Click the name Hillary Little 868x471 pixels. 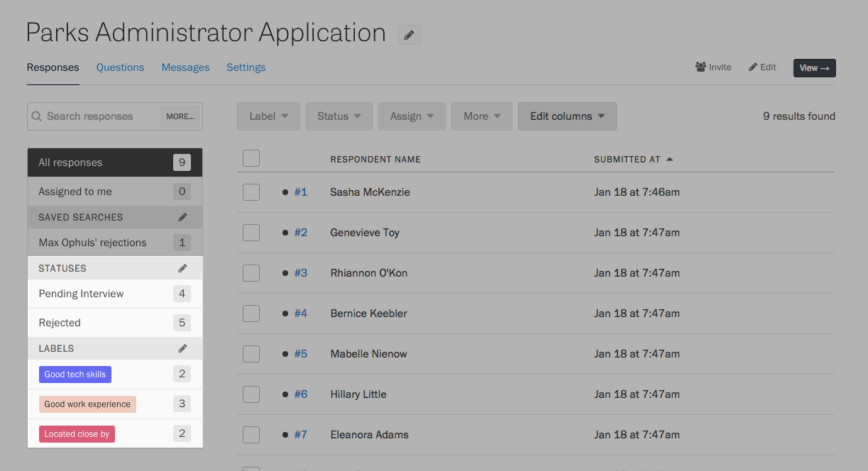[358, 394]
